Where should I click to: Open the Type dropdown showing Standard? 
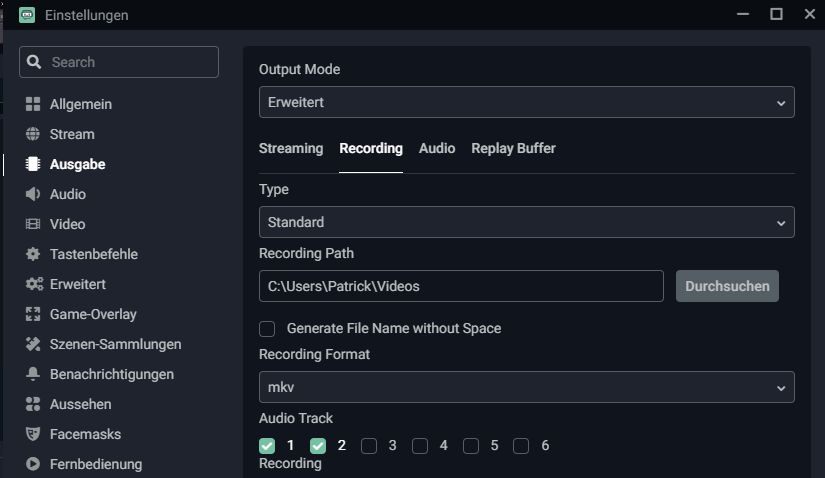coord(527,222)
